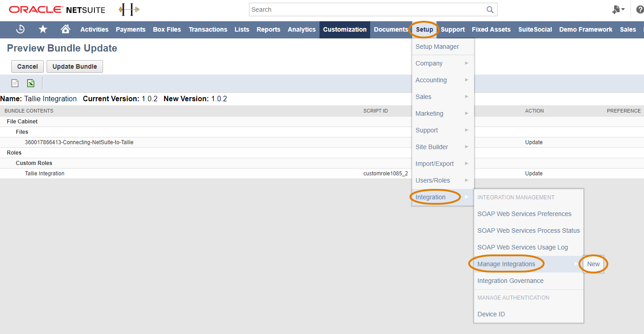Open the Setup menu

(x=424, y=29)
